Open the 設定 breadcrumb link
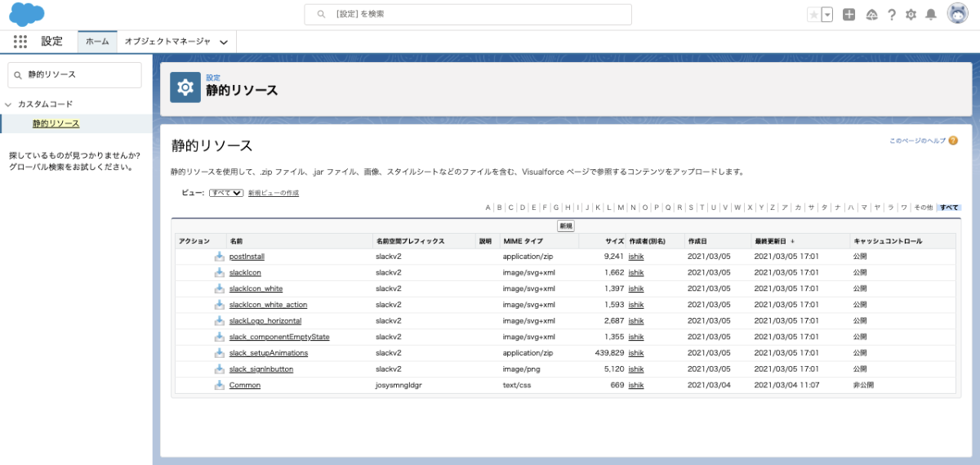Image resolution: width=980 pixels, height=465 pixels. point(213,78)
